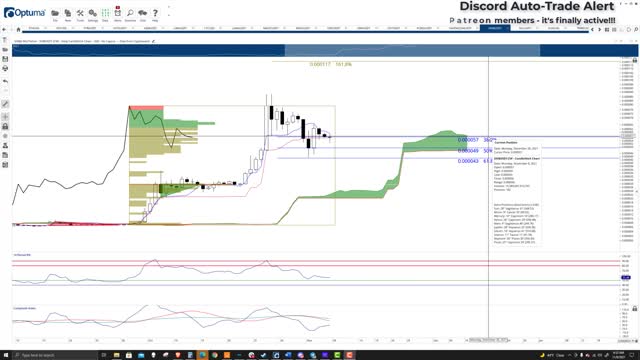The width and height of the screenshot is (640, 360).
Task: Open the Help question mark icon
Action: click(155, 13)
